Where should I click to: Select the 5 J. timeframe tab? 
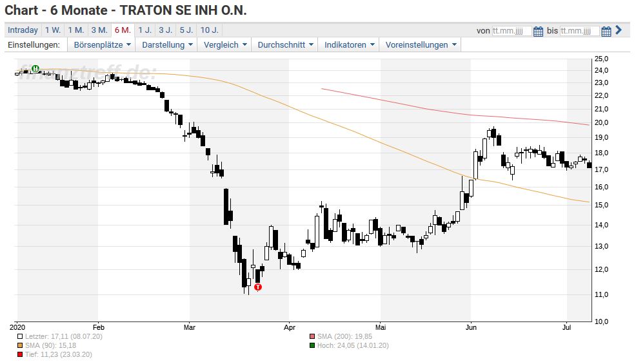pos(186,30)
